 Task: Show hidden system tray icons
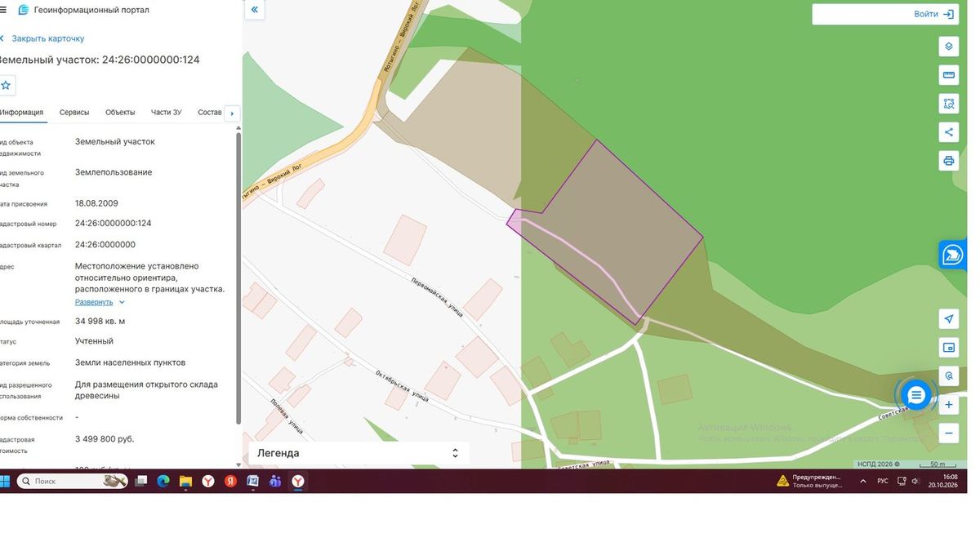click(863, 482)
